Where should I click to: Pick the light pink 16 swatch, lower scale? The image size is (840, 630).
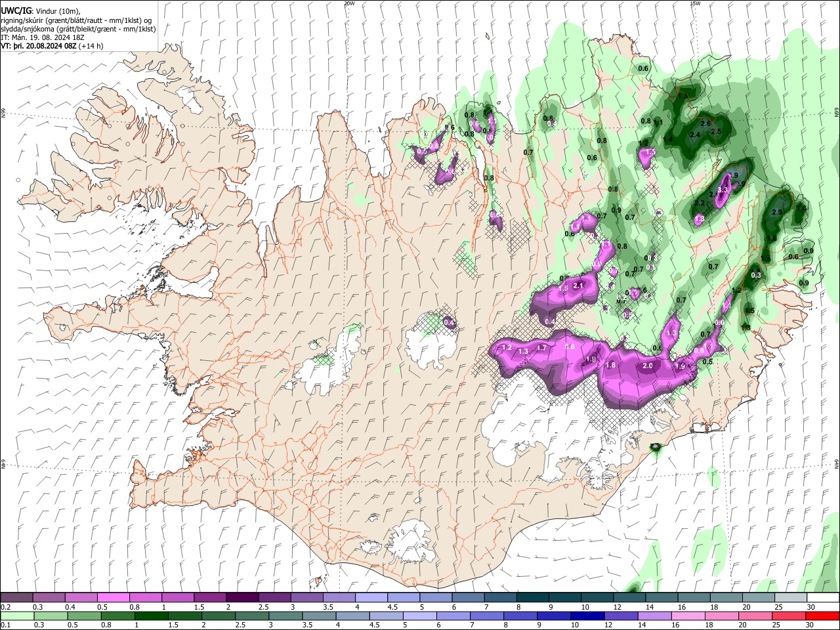click(687, 616)
